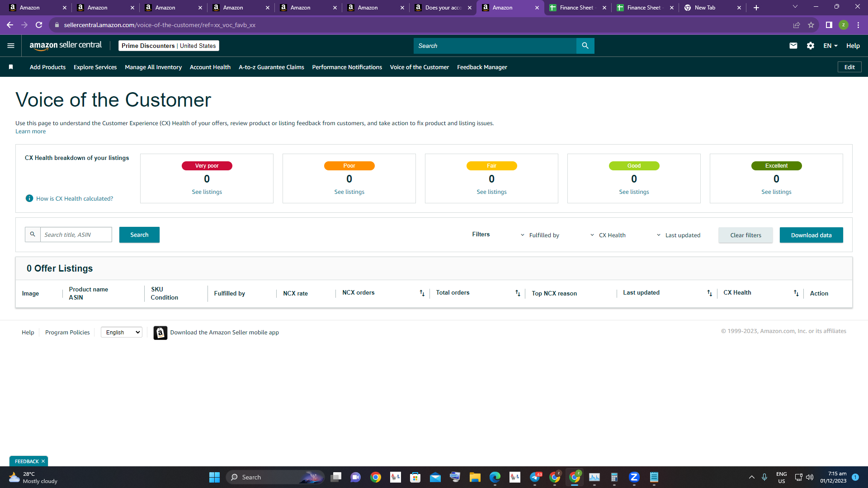Open the Chrome three-dot menu
Viewport: 868px width, 488px height.
coord(858,25)
